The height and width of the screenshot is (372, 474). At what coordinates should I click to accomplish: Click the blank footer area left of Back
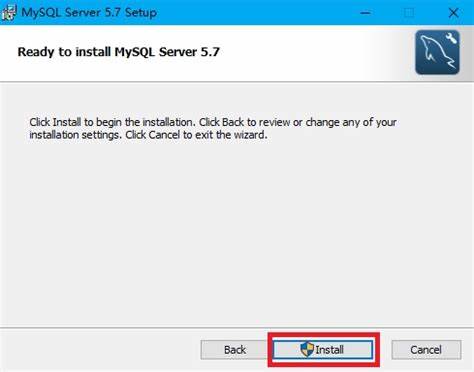(100, 350)
